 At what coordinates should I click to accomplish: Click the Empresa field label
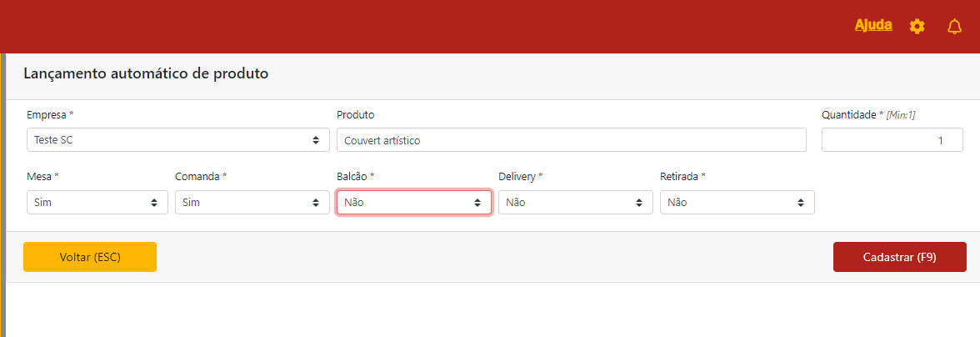[49, 114]
